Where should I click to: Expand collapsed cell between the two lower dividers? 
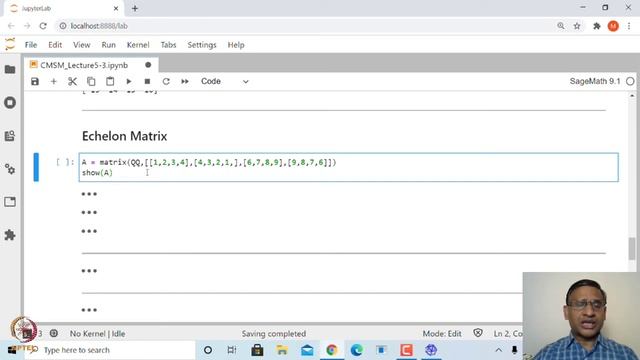point(89,271)
